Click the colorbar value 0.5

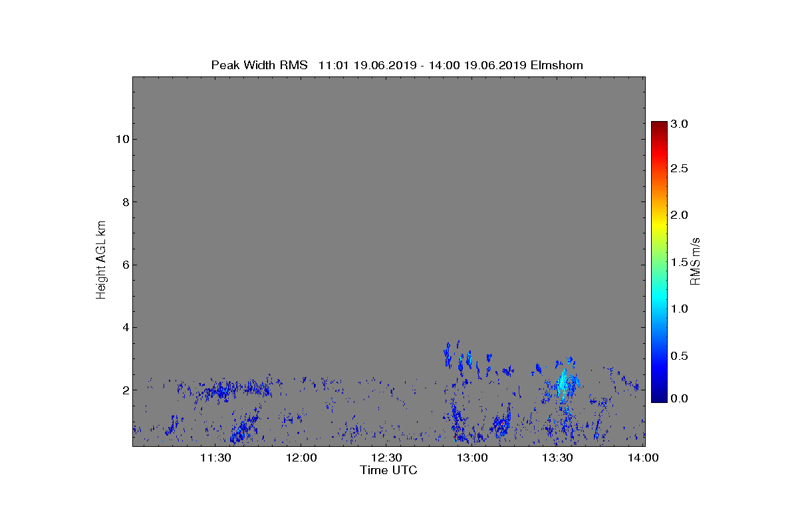pyautogui.click(x=679, y=356)
